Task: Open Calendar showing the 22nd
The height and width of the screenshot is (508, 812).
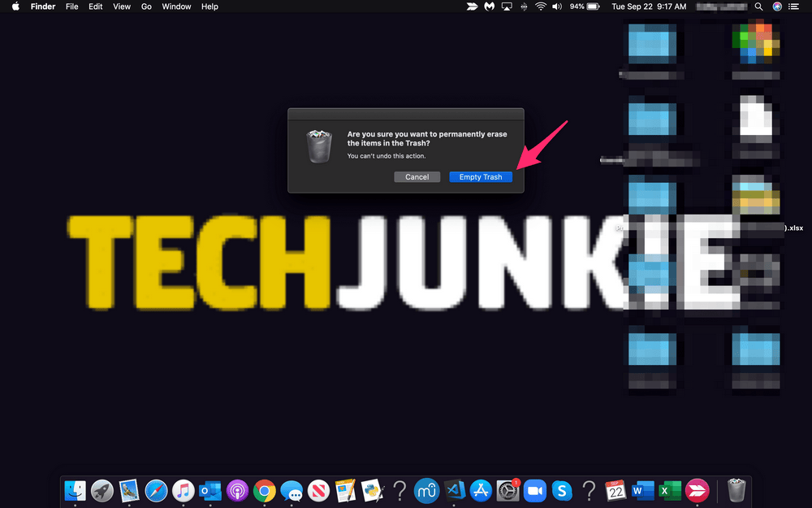Action: tap(615, 491)
